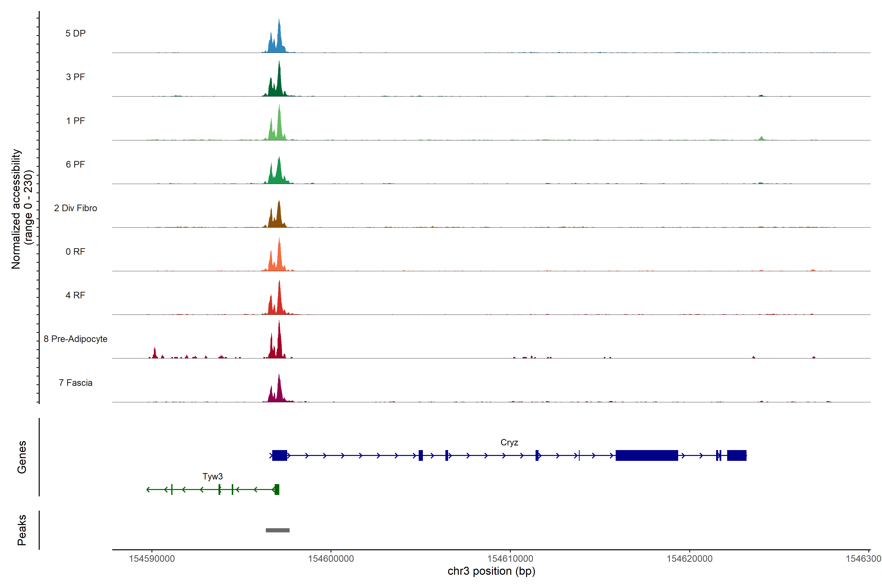
Task: Click the 6 PF track label
Action: 75,164
